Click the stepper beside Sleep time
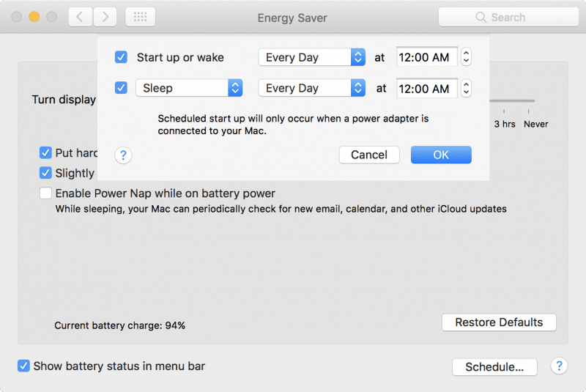This screenshot has width=586, height=392. pos(466,88)
